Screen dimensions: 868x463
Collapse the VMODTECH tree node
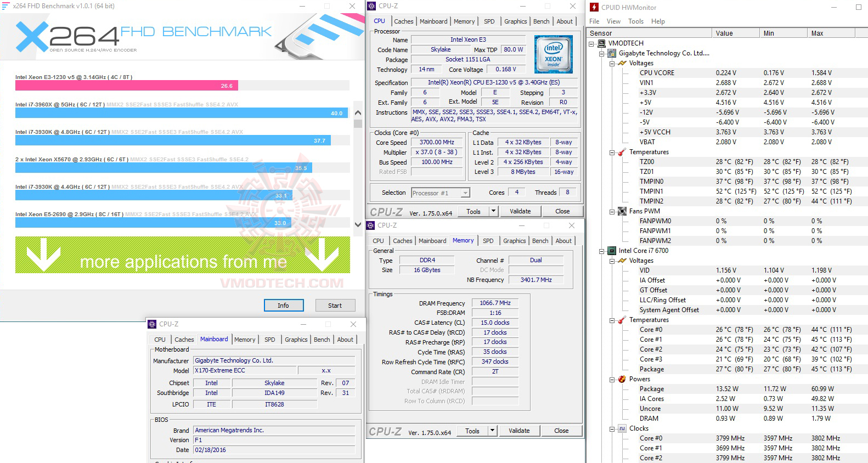(591, 43)
